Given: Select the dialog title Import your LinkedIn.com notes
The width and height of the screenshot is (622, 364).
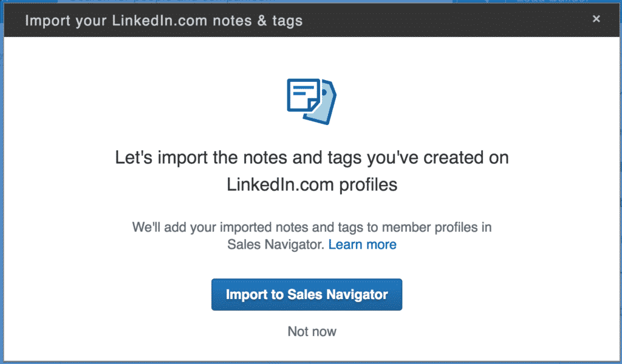Looking at the screenshot, I should [164, 21].
